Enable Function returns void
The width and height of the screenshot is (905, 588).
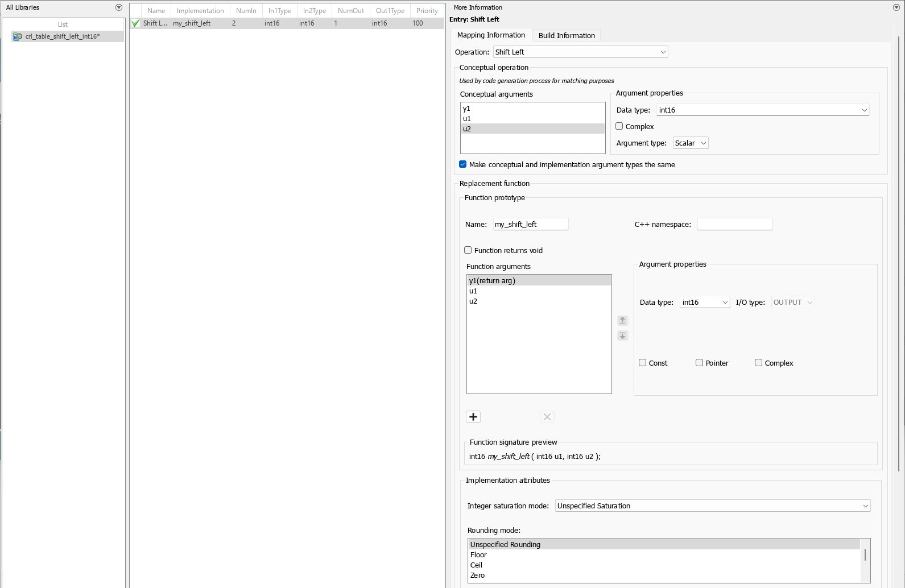click(468, 250)
